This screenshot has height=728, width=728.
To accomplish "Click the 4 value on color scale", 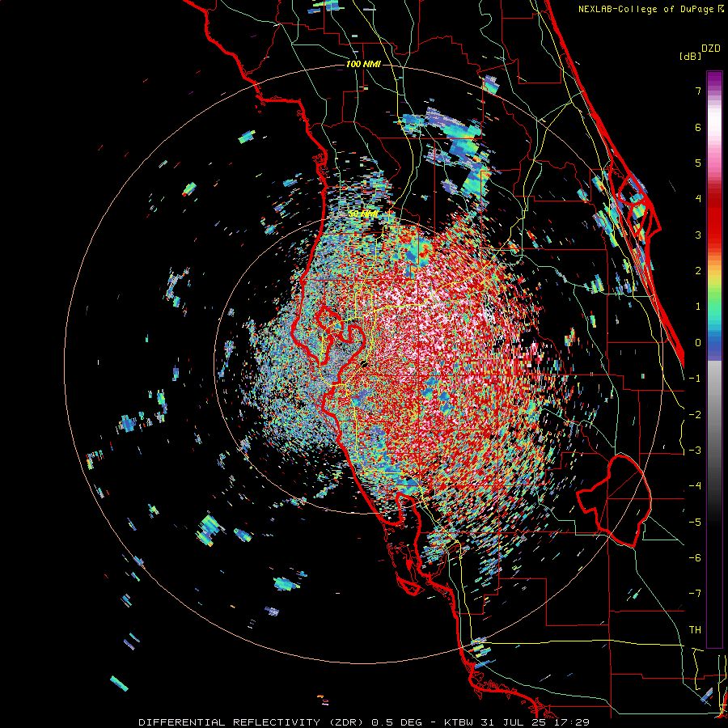I will (x=698, y=199).
